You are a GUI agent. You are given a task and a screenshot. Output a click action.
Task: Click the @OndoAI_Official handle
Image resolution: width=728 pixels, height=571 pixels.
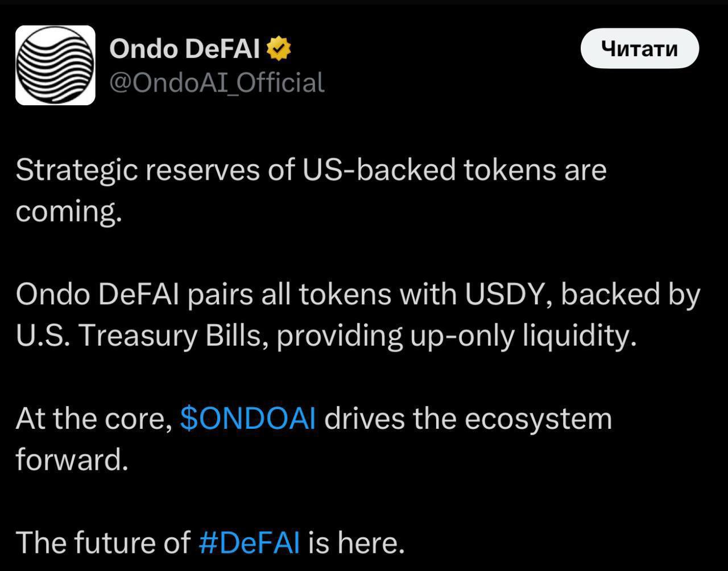pos(217,82)
